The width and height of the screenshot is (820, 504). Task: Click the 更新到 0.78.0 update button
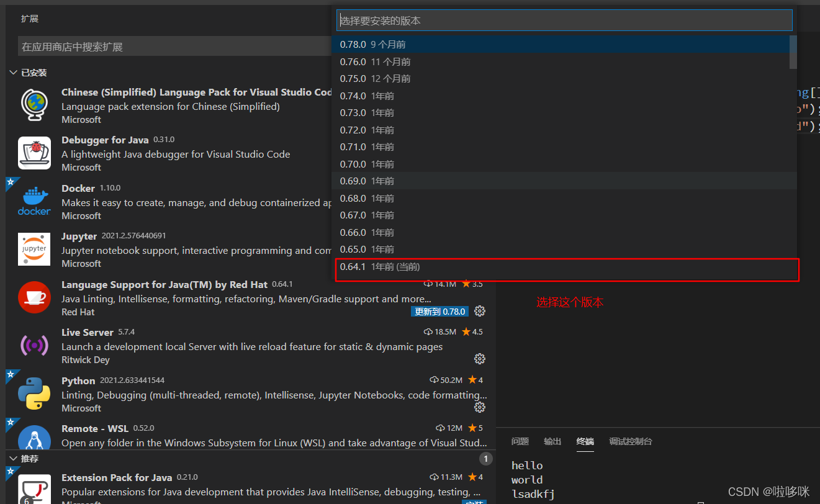point(439,311)
